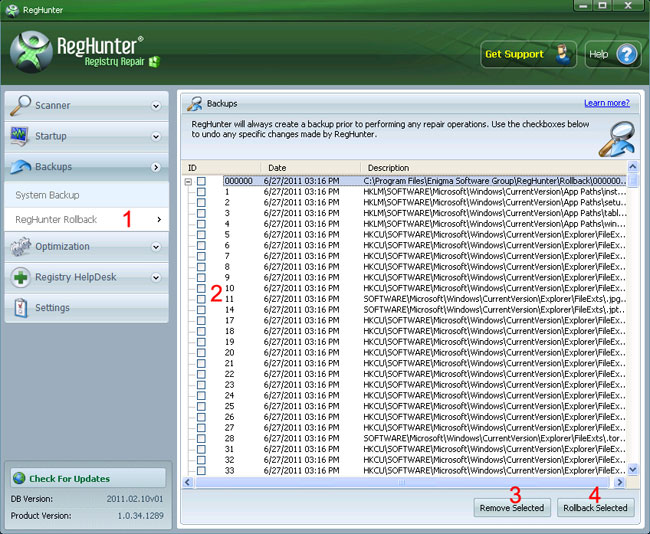Click the Optimization gear icon

(20, 246)
